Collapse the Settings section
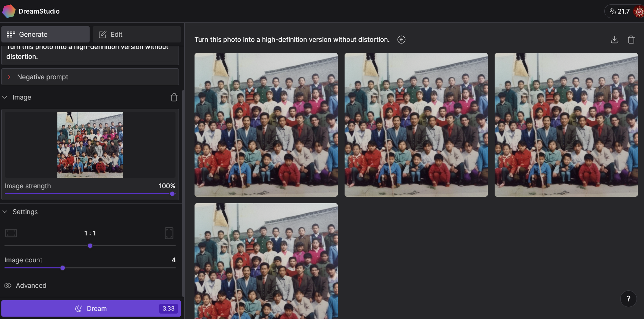This screenshot has width=644, height=319. pos(5,212)
